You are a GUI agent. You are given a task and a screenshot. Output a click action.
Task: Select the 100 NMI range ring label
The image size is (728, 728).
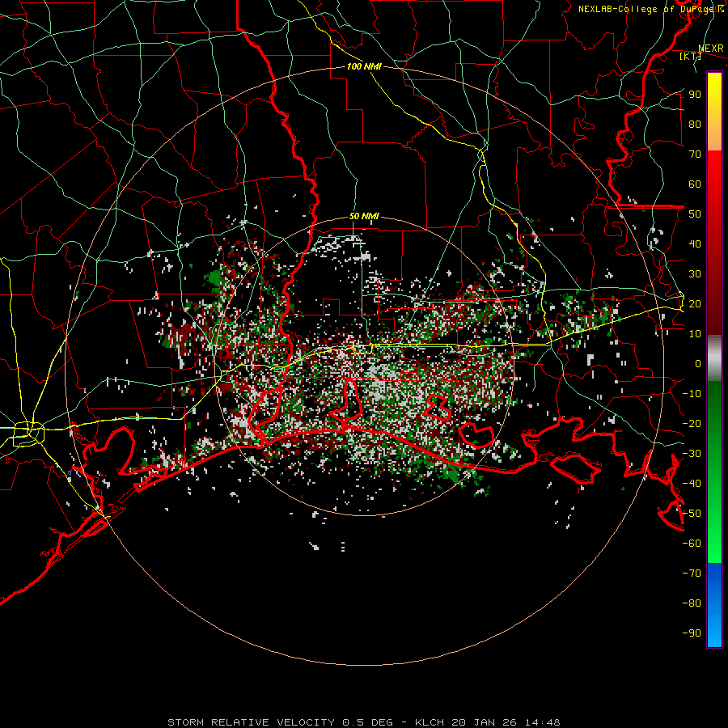[x=364, y=66]
